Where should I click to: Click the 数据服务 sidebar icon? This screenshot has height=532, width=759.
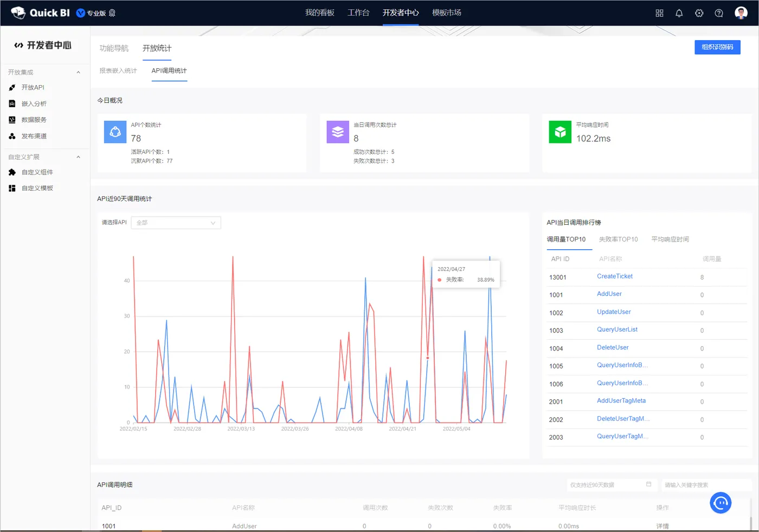point(12,120)
